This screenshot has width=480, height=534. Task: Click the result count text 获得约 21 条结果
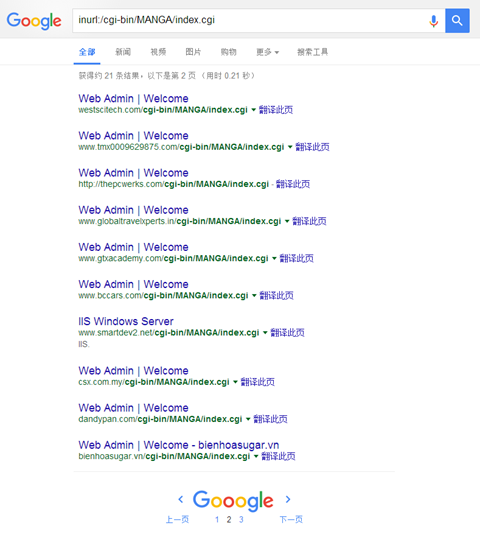click(109, 76)
